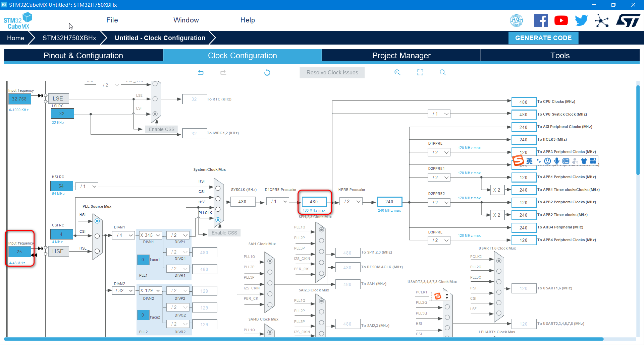Click Resolve Clock Issues button

(x=332, y=72)
